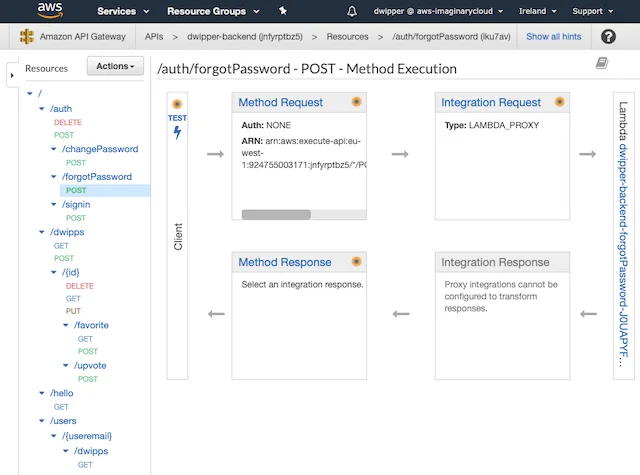Click the Integration Response panel header
The width and height of the screenshot is (640, 475).
(x=502, y=262)
